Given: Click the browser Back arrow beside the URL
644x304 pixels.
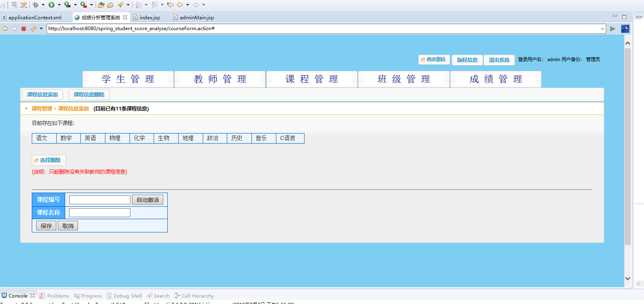Looking at the screenshot, I should coord(5,29).
